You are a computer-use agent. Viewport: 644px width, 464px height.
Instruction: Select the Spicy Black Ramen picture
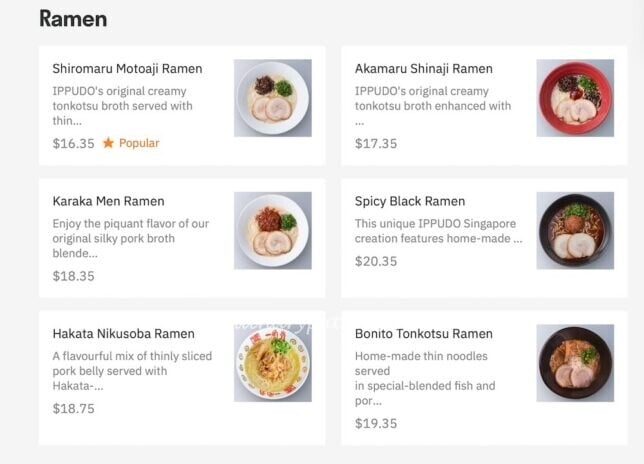[x=574, y=230]
